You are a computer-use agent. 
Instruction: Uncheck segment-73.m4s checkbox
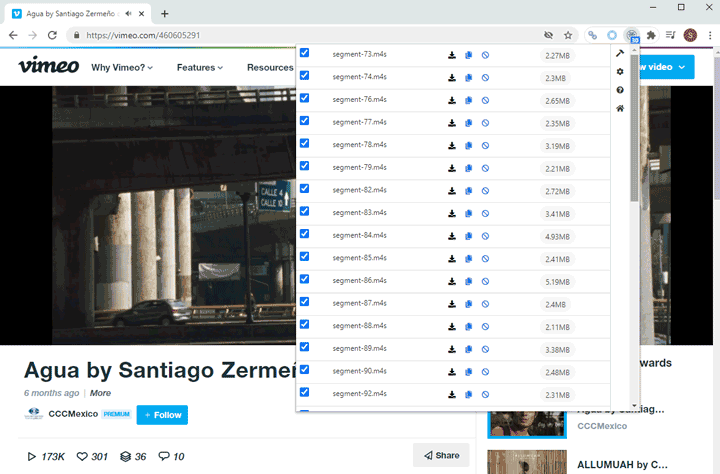(304, 53)
